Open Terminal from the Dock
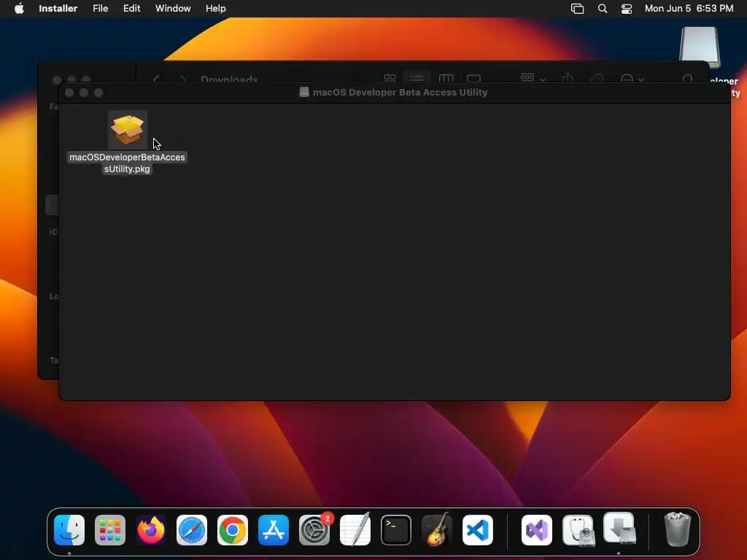 coord(396,530)
